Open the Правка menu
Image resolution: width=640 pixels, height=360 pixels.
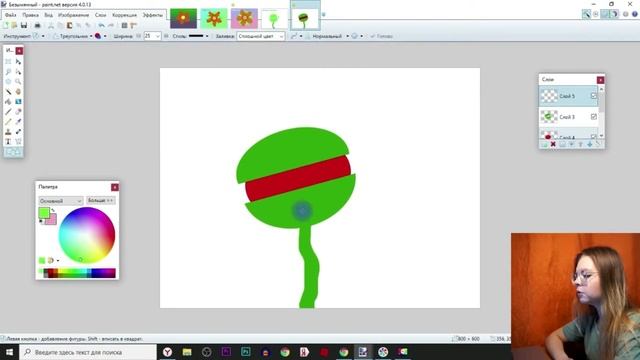point(30,15)
